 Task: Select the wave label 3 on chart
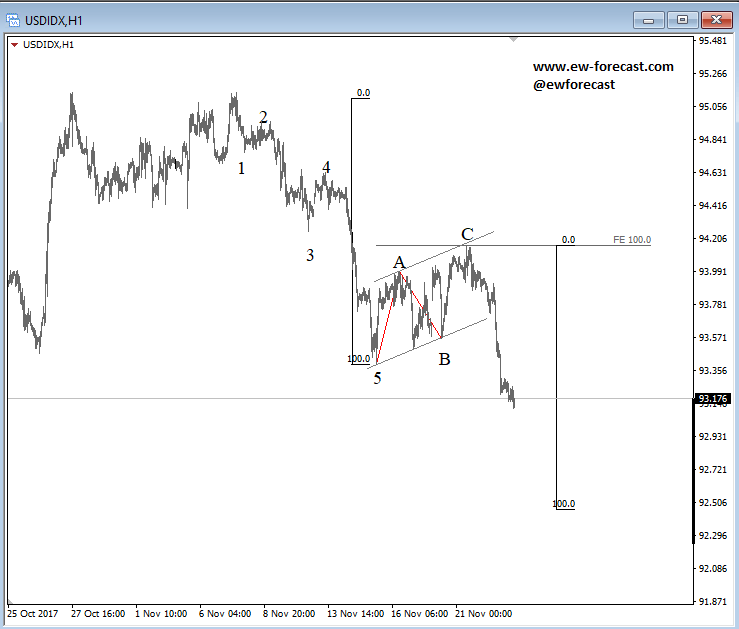pyautogui.click(x=310, y=255)
